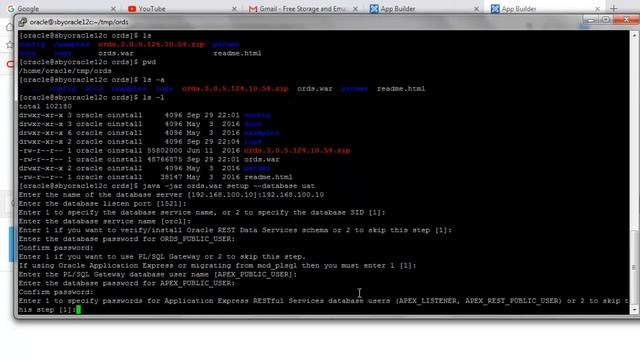Select the second App Builder tab
The width and height of the screenshot is (640, 360).
[x=545, y=8]
